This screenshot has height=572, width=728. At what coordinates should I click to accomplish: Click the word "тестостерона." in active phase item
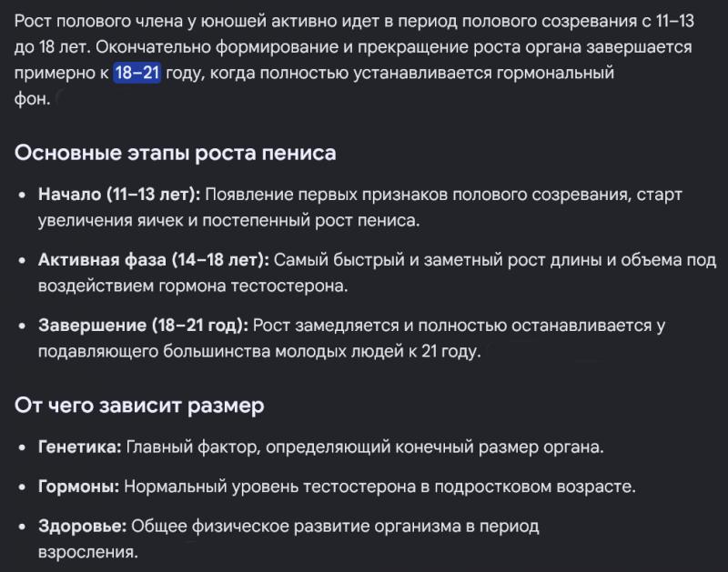tap(289, 286)
